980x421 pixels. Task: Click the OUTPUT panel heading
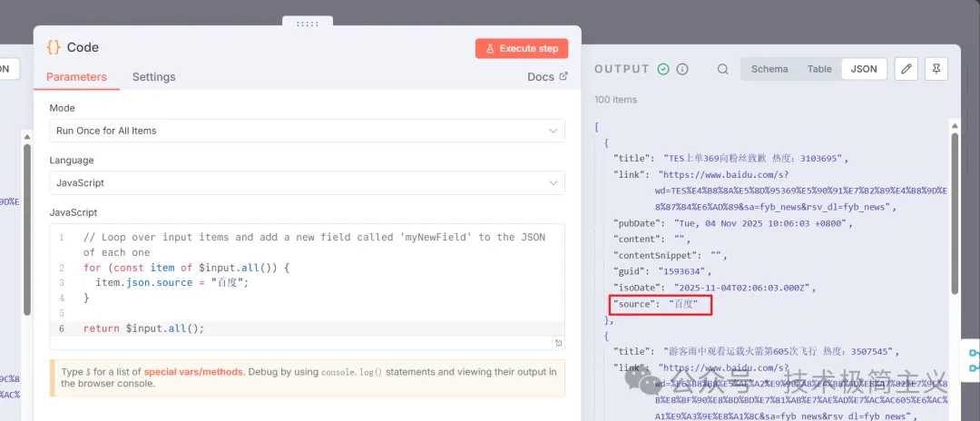pos(622,69)
